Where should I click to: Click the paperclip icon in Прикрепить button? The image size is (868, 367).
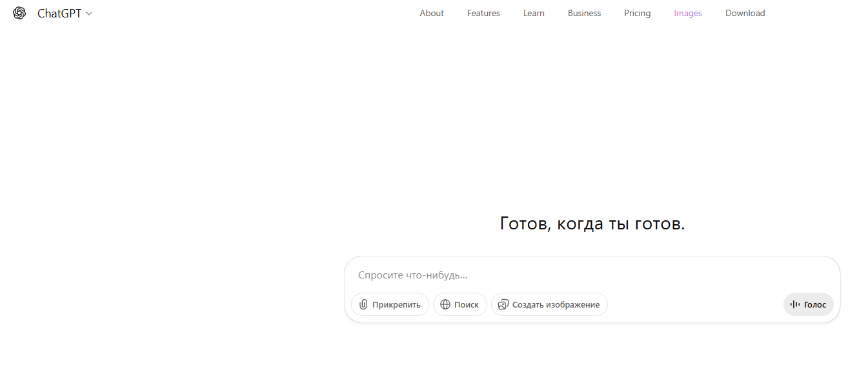tap(363, 305)
